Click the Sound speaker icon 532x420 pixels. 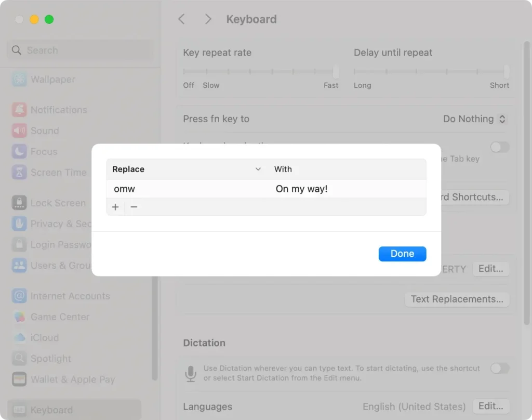20,130
